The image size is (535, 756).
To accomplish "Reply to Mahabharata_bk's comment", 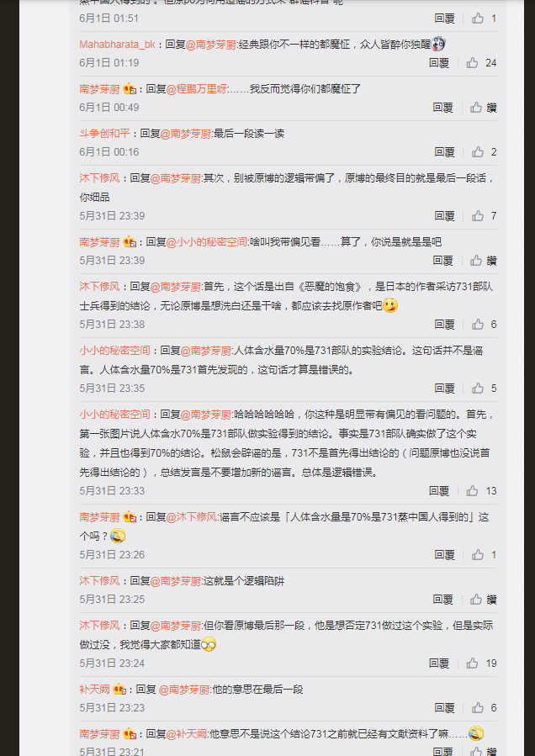I will [x=439, y=63].
